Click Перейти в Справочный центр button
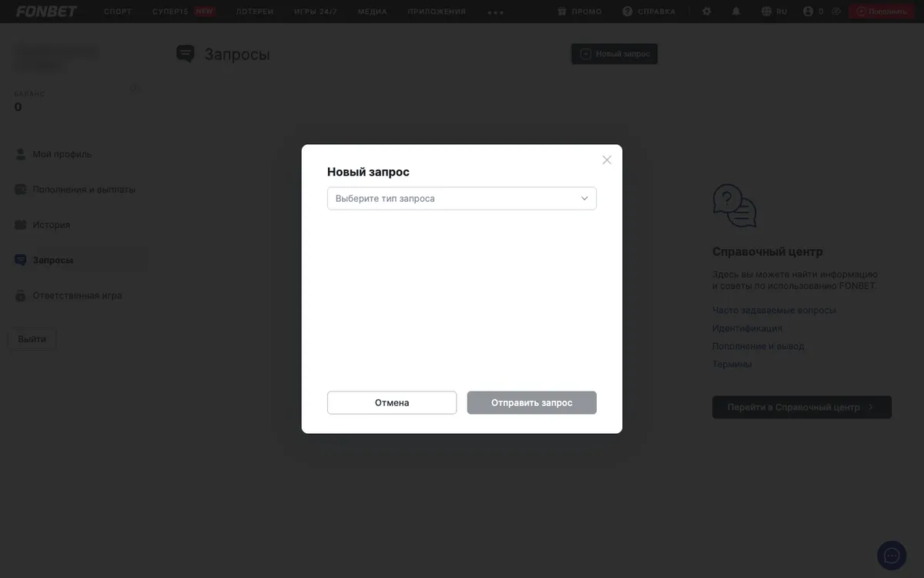This screenshot has height=578, width=924. (802, 407)
